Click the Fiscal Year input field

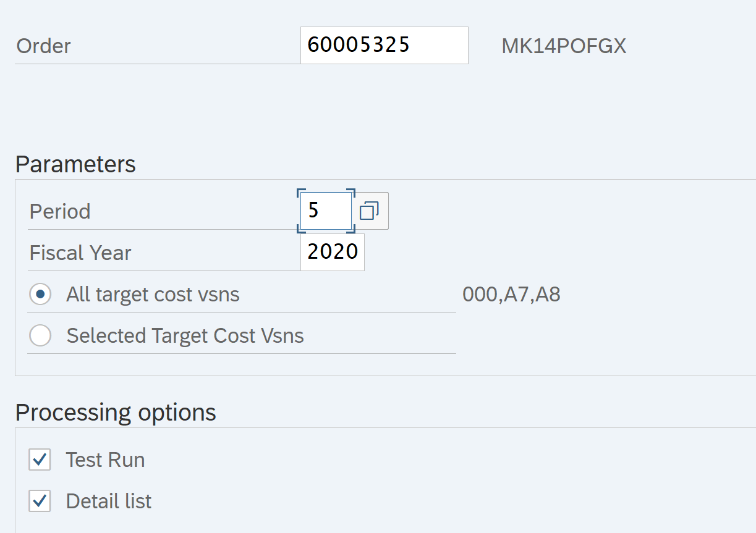point(333,252)
